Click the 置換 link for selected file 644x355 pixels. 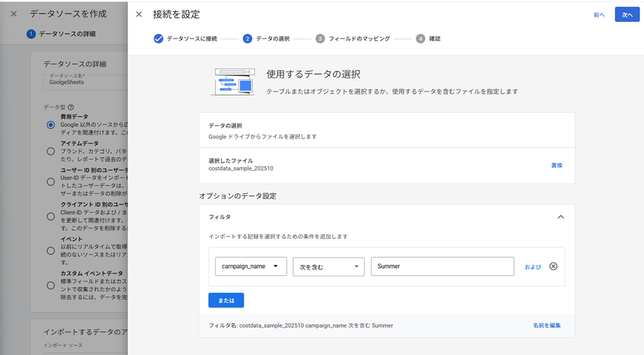point(556,166)
